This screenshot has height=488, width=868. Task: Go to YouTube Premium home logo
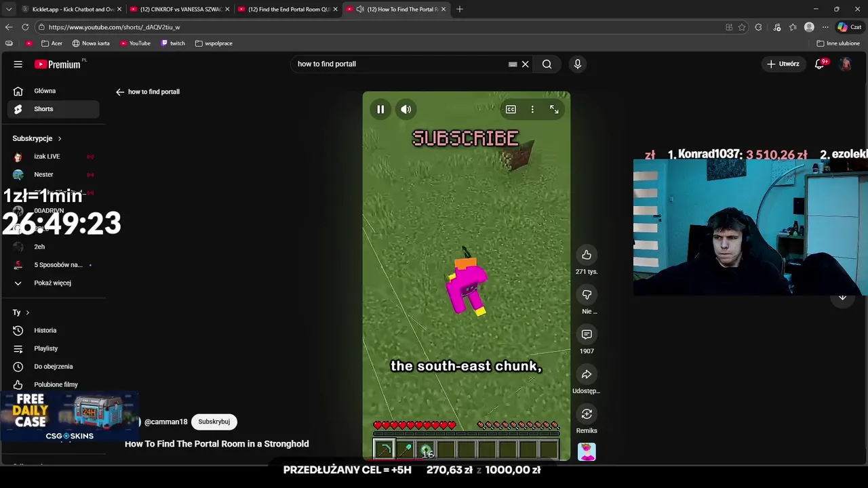tap(58, 64)
